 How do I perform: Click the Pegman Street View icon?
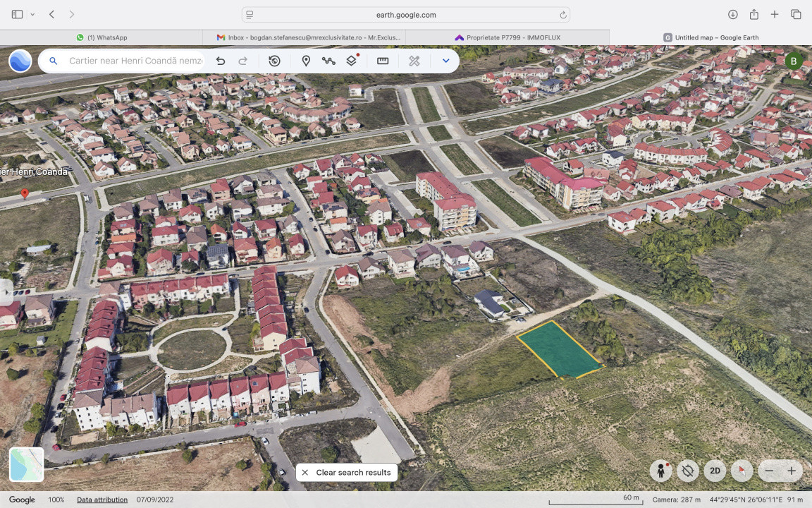[x=660, y=471]
